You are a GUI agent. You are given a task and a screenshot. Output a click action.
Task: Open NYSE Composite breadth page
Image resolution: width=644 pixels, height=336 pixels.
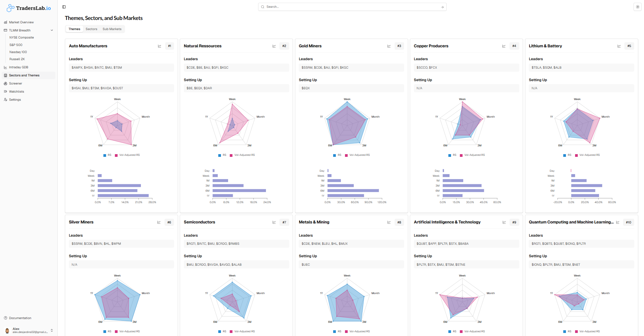point(22,38)
